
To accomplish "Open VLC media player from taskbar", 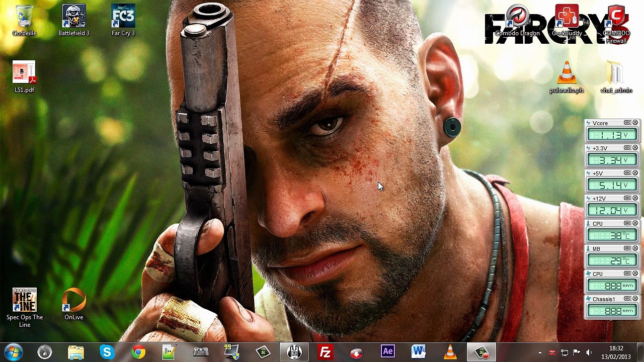I will (450, 352).
